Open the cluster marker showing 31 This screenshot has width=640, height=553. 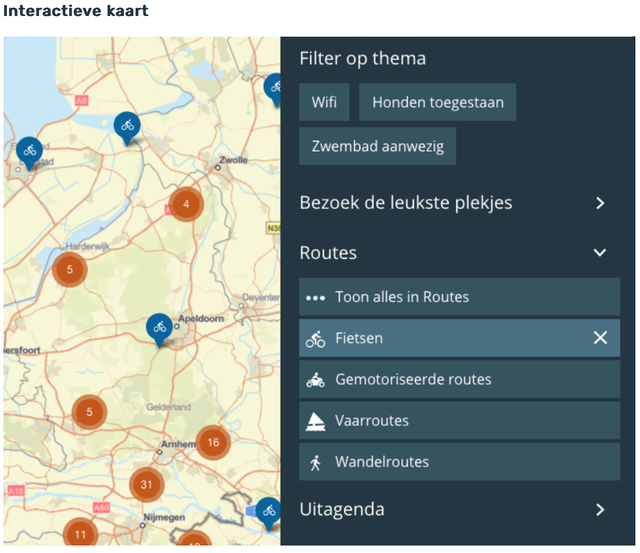tap(147, 485)
